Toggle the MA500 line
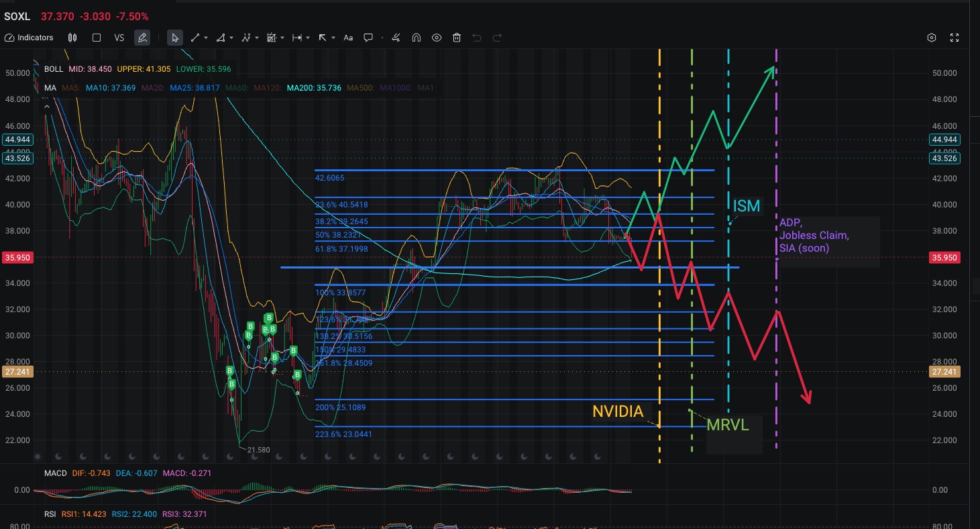The image size is (980, 529). (361, 88)
